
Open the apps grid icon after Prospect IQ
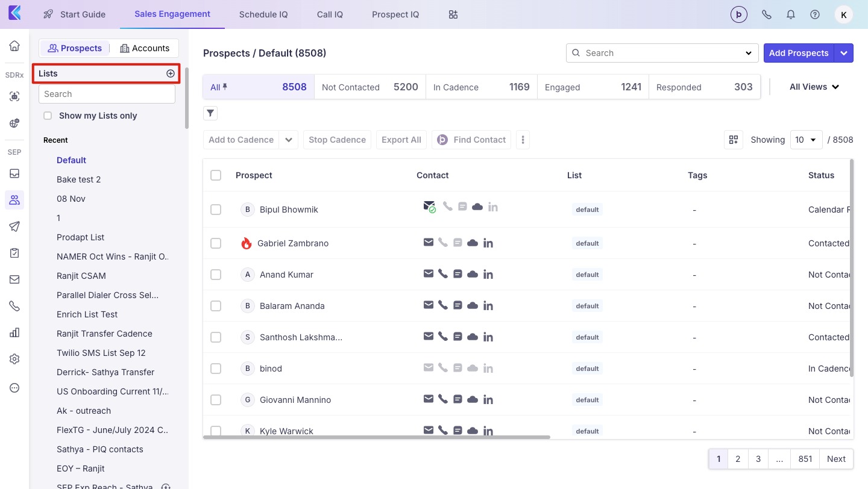pyautogui.click(x=453, y=14)
